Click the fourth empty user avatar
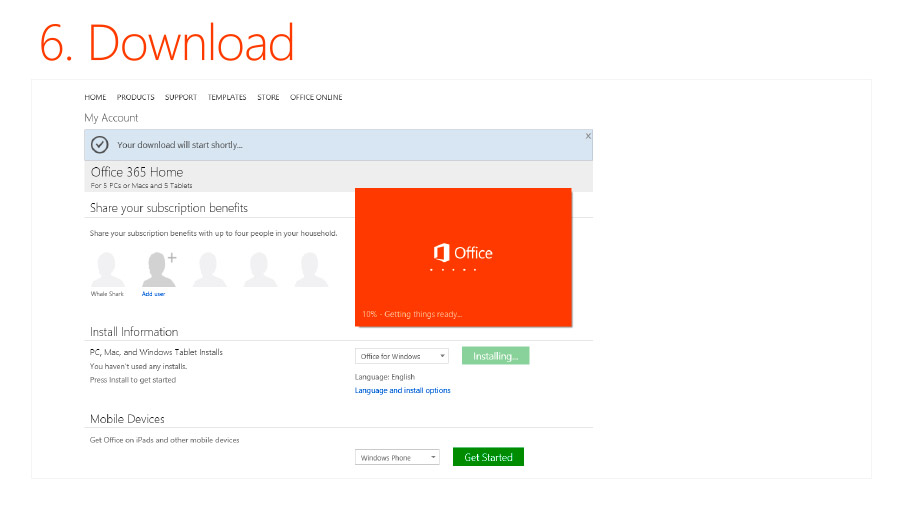The width and height of the screenshot is (900, 506). [260, 269]
